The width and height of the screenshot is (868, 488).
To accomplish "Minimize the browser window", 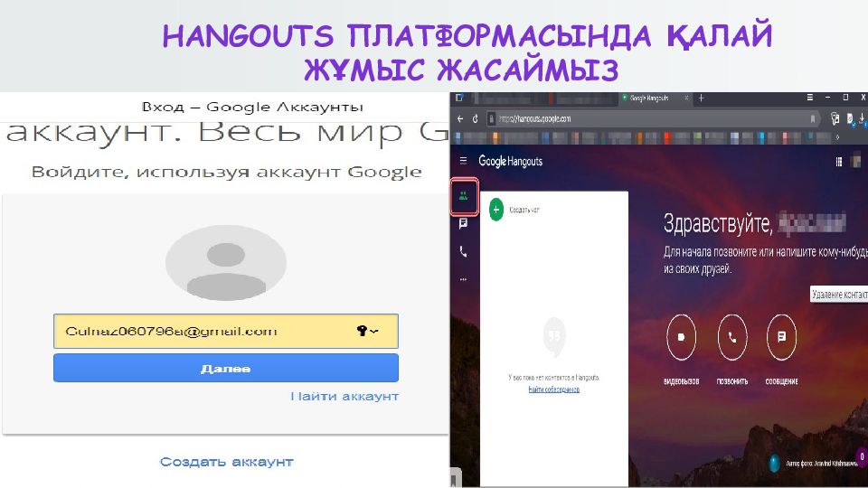I will [827, 98].
